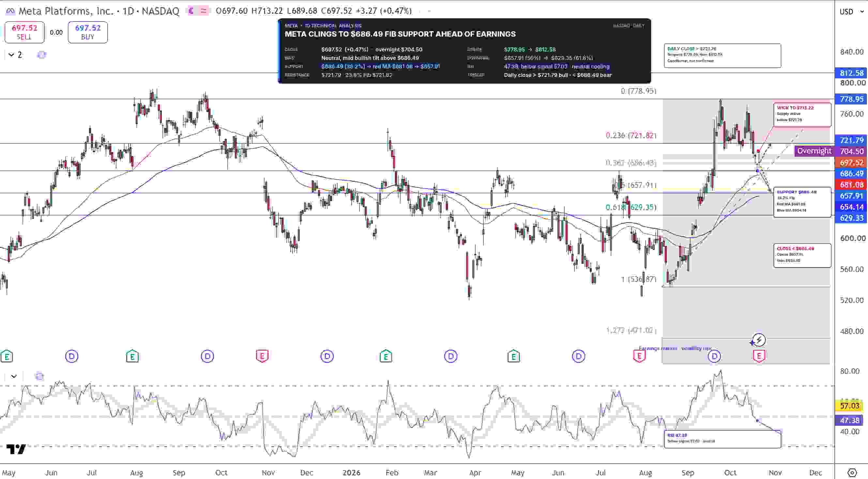Click the 697.52 SELL button
The image size is (868, 479).
pyautogui.click(x=24, y=32)
